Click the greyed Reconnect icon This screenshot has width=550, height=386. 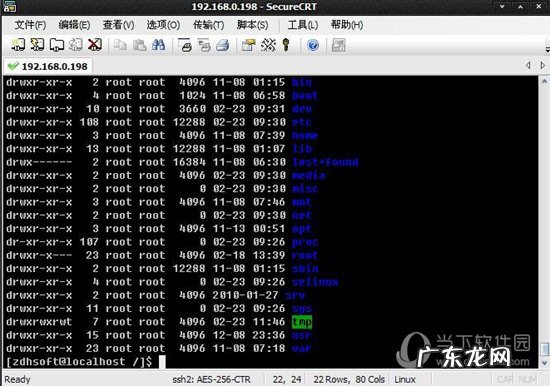tap(75, 45)
